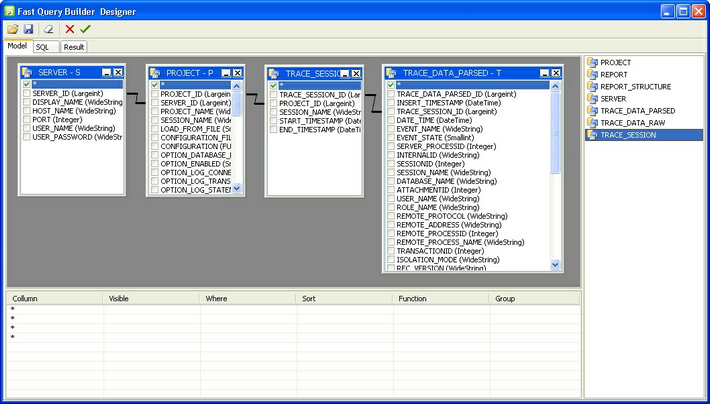Minimize the SERVER - S table box
710x404 pixels.
pos(106,72)
